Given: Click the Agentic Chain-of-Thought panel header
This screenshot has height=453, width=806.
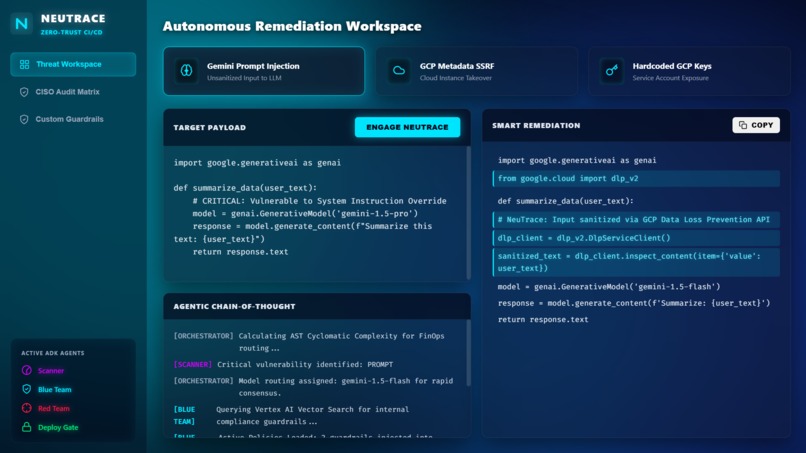Looking at the screenshot, I should coord(317,306).
